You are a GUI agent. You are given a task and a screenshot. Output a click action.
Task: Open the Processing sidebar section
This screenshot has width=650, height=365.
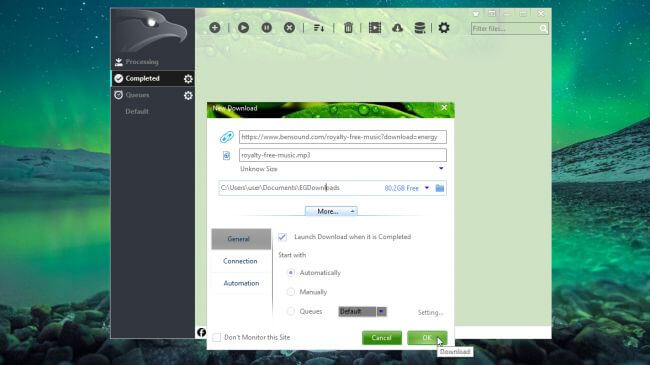153,62
